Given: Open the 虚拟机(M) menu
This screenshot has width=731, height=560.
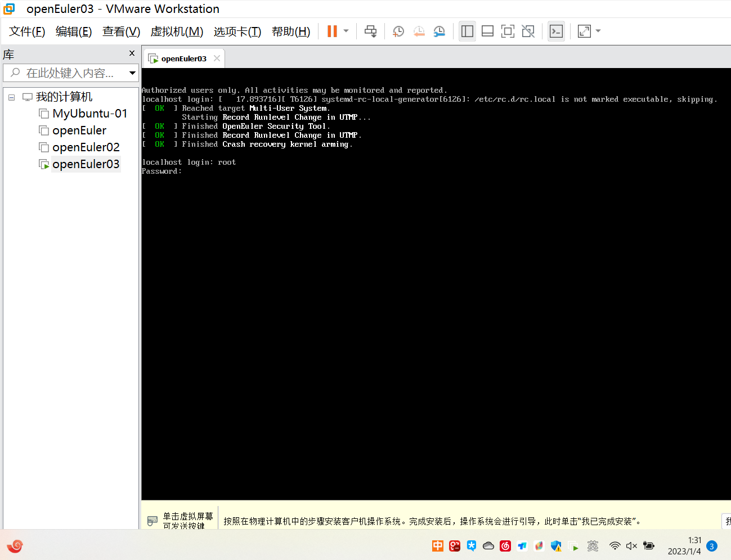Looking at the screenshot, I should pos(177,31).
